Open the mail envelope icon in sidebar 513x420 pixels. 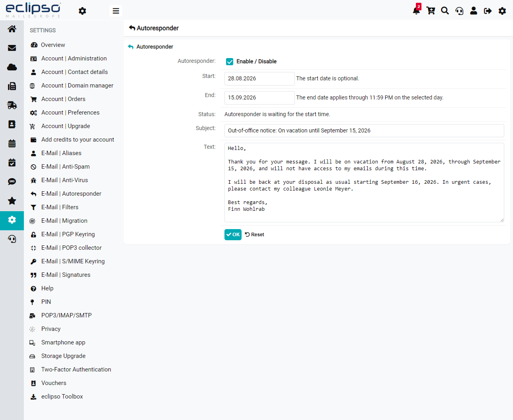(12, 48)
